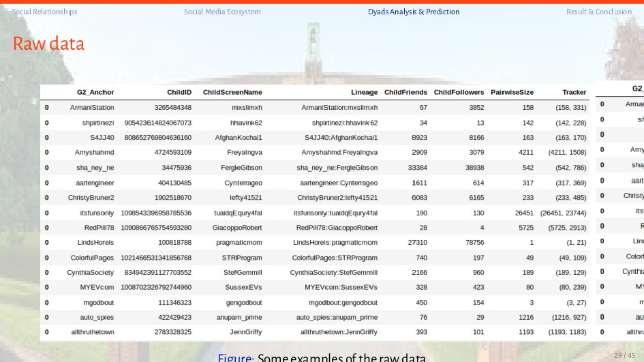Select the allthruthetown anchor cell
Screen dimensions: 644x362
93,331
